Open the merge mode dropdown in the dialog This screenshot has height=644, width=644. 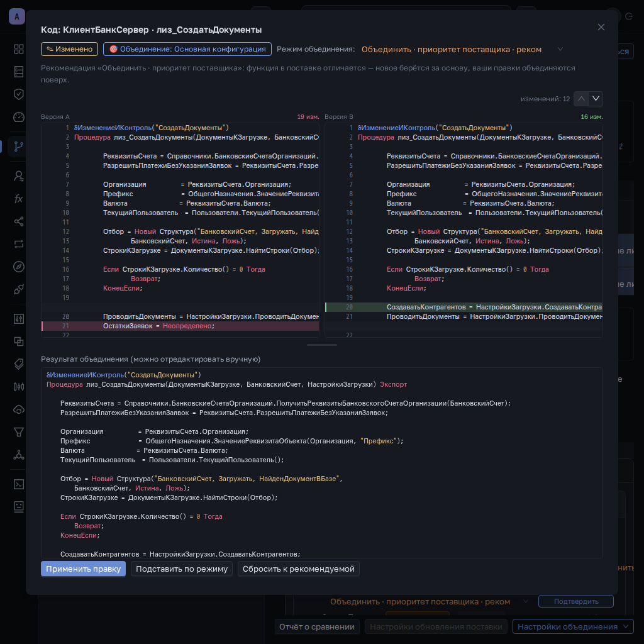(x=462, y=49)
